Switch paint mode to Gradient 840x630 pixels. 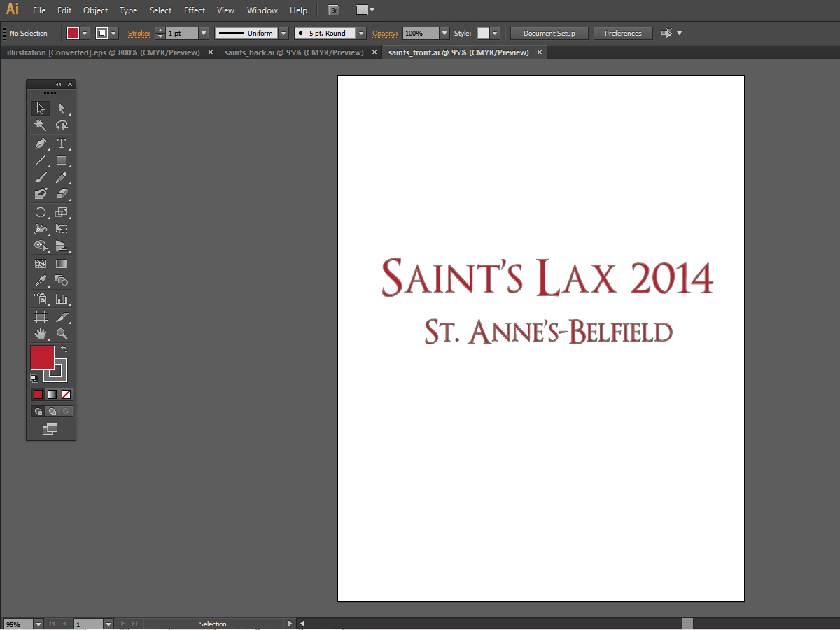click(x=52, y=394)
